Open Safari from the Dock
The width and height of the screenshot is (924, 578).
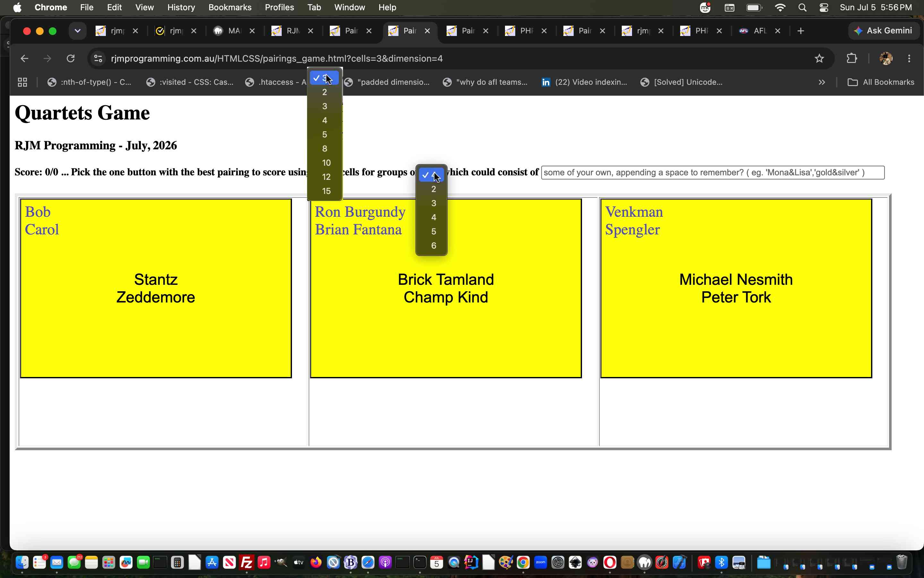coord(368,562)
